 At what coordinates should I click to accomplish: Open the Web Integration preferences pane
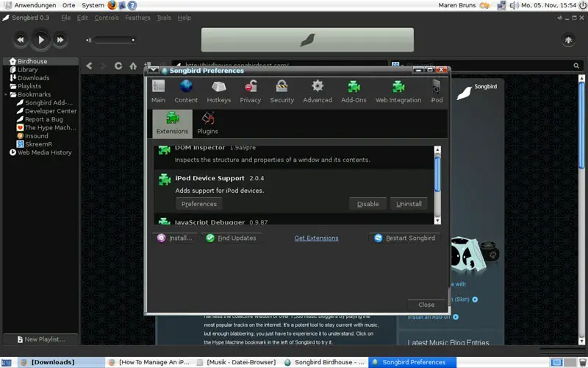398,91
